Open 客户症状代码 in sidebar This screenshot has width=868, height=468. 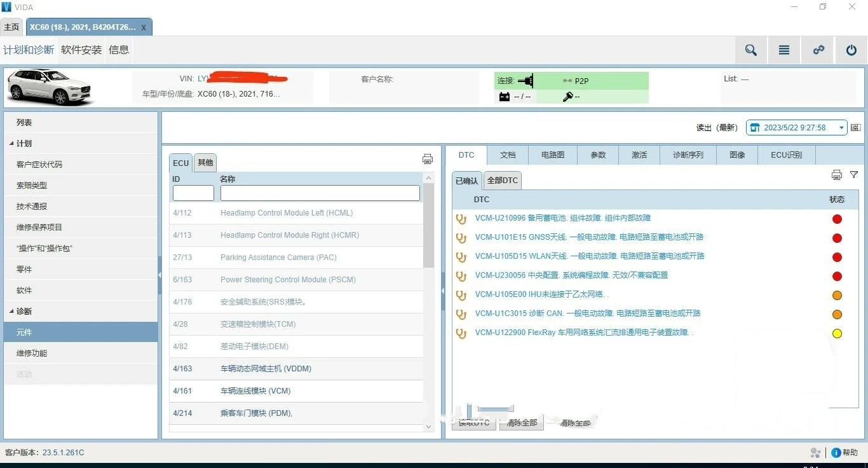pyautogui.click(x=81, y=164)
